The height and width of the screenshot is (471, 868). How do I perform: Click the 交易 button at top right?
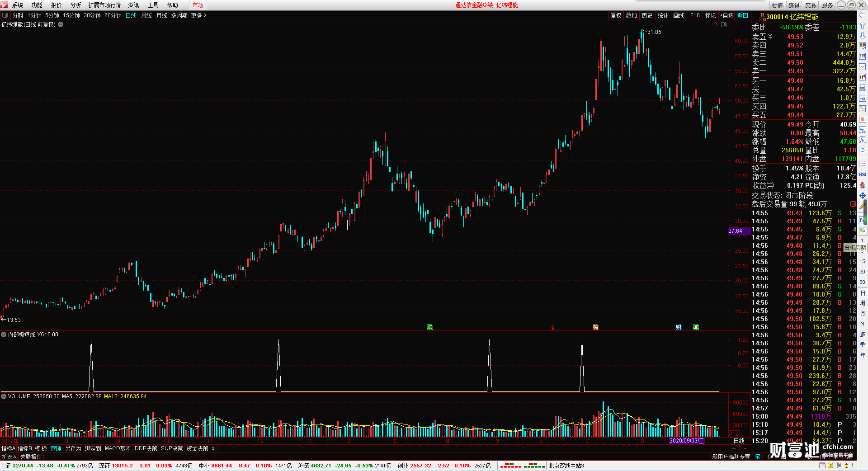coord(811,5)
